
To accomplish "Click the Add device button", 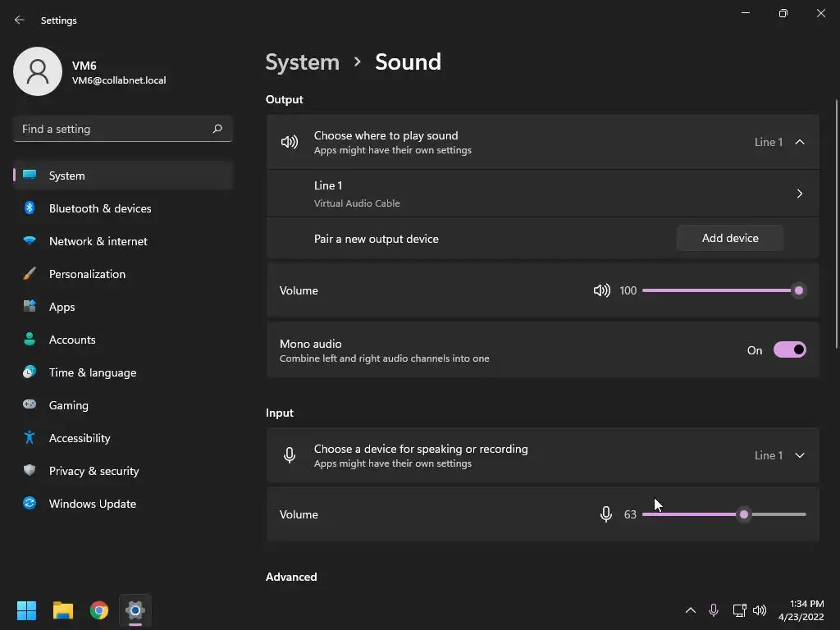I will pyautogui.click(x=730, y=238).
